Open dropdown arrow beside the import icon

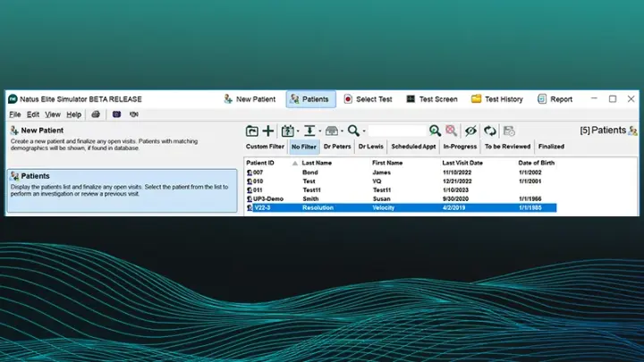pyautogui.click(x=320, y=131)
